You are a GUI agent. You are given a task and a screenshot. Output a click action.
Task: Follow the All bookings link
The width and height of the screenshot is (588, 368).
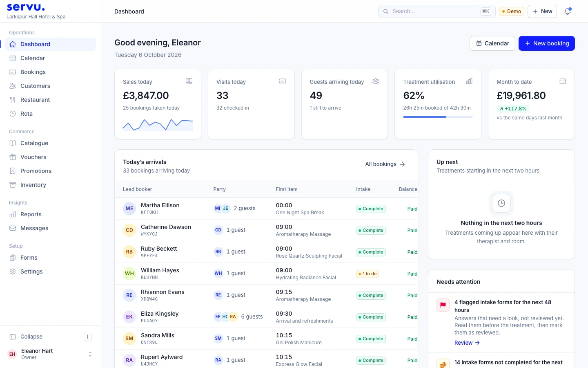[385, 164]
